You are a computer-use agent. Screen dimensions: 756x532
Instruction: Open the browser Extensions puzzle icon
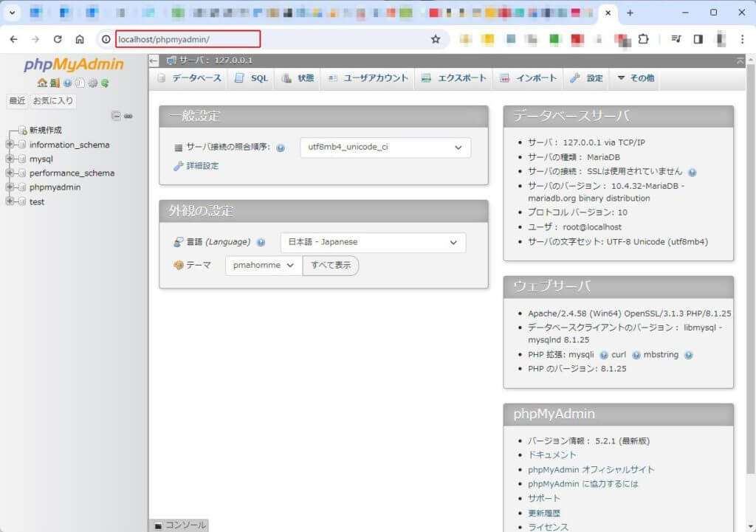click(x=643, y=39)
